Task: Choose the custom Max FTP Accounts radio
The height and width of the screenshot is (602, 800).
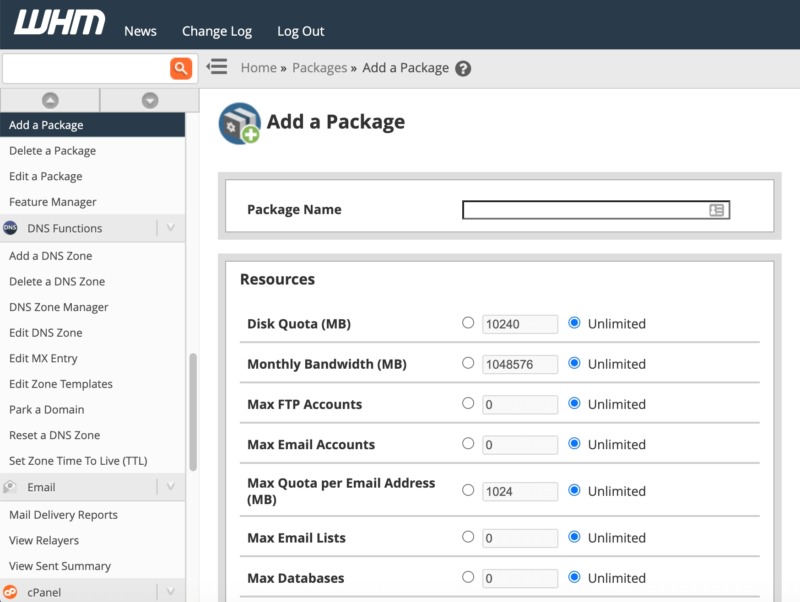Action: pos(468,403)
